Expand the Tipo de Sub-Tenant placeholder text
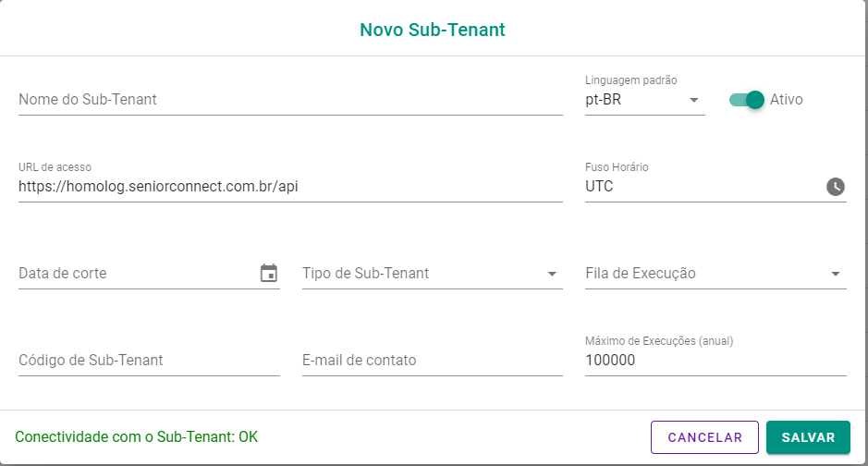 point(365,274)
